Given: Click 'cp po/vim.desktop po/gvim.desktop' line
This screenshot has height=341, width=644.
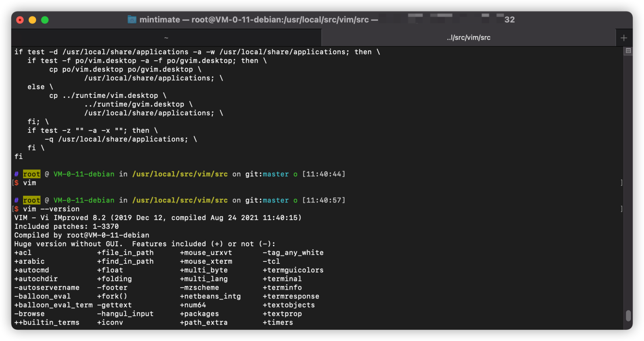Looking at the screenshot, I should click(125, 69).
